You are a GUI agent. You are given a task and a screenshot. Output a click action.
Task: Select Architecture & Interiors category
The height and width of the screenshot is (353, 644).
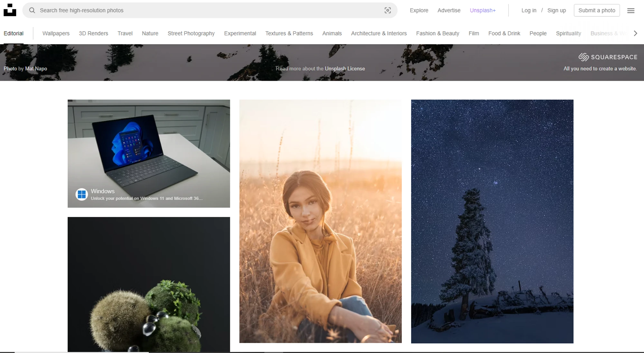coord(379,33)
